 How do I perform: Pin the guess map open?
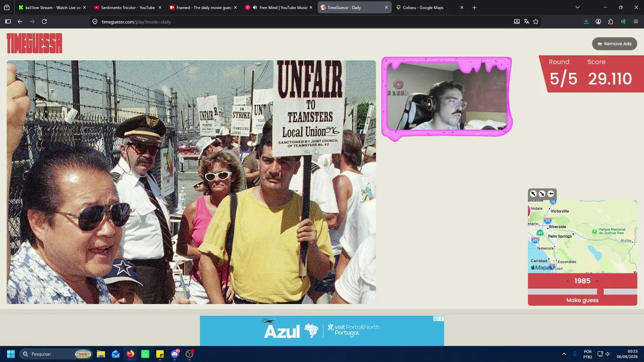(551, 194)
